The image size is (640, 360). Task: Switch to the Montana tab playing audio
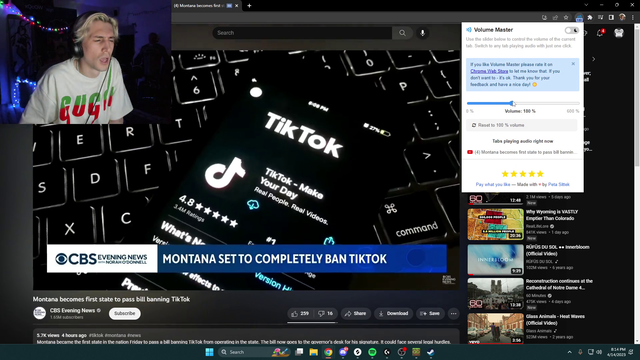[522, 152]
